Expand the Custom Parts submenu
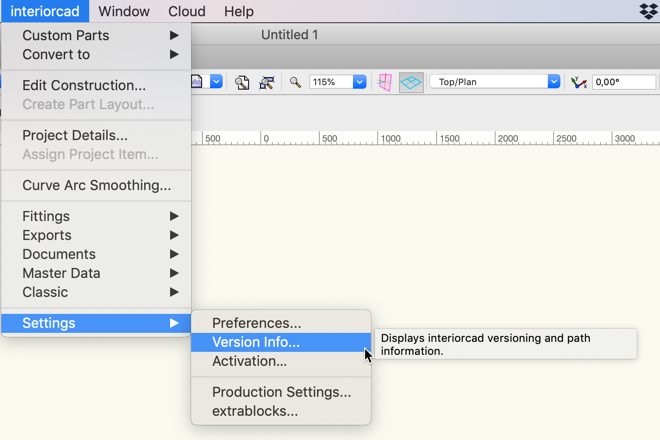 tap(96, 35)
